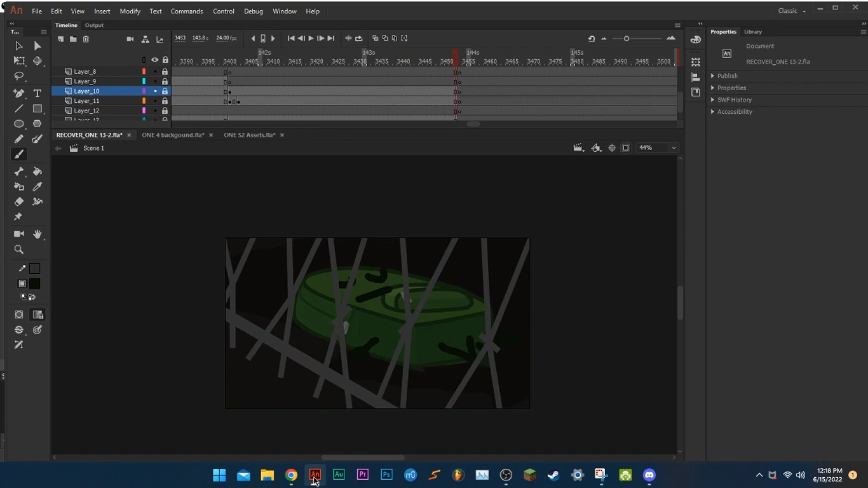Viewport: 868px width, 488px height.
Task: Expand the SWF History section
Action: pyautogui.click(x=734, y=100)
